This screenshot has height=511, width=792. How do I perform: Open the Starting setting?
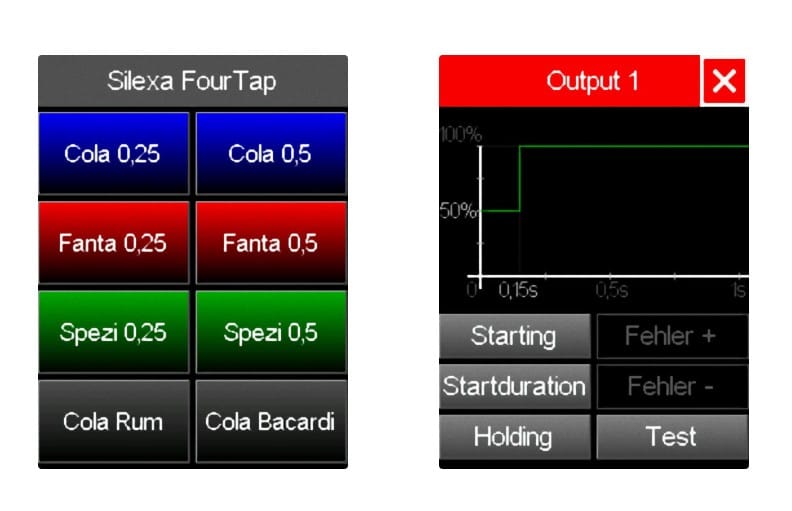pyautogui.click(x=515, y=336)
